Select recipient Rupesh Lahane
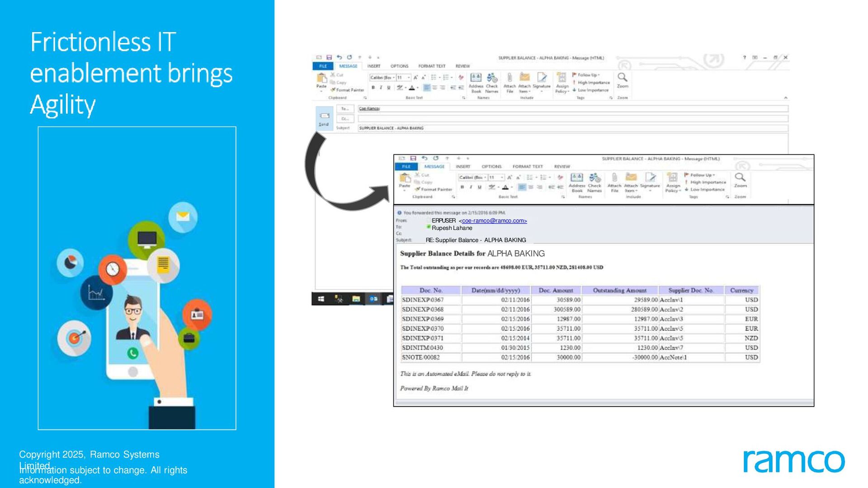Screen dimensions: 868x488 (x=452, y=228)
